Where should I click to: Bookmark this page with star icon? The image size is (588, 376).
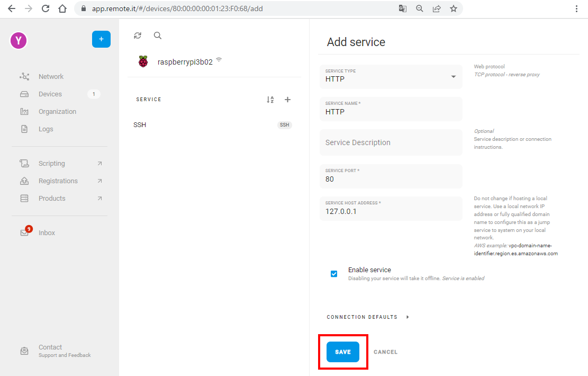[453, 8]
